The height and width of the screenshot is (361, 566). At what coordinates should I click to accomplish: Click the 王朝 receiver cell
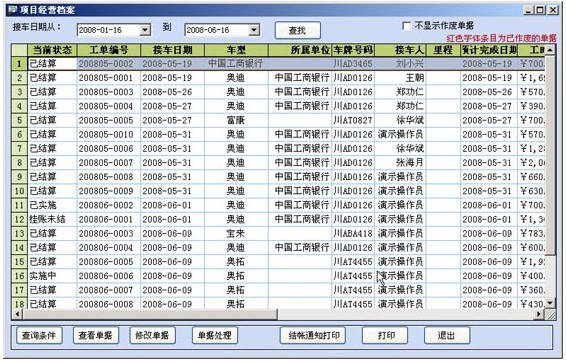tap(401, 78)
